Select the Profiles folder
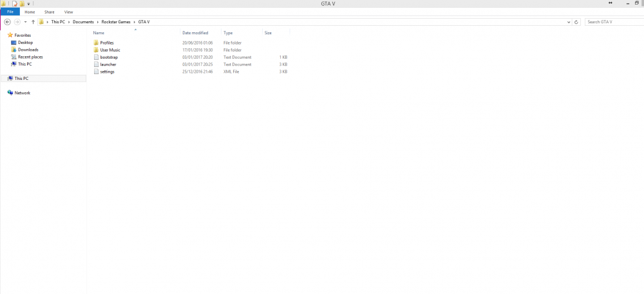The image size is (644, 294). (x=104, y=43)
